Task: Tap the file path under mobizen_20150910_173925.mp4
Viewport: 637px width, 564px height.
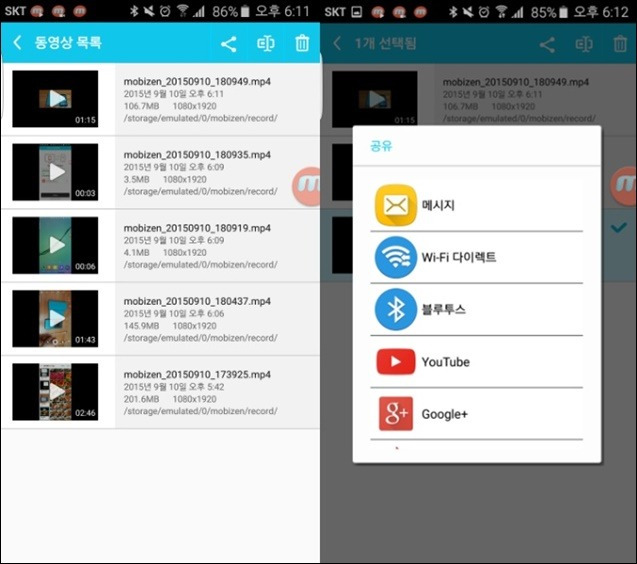Action: 201,411
